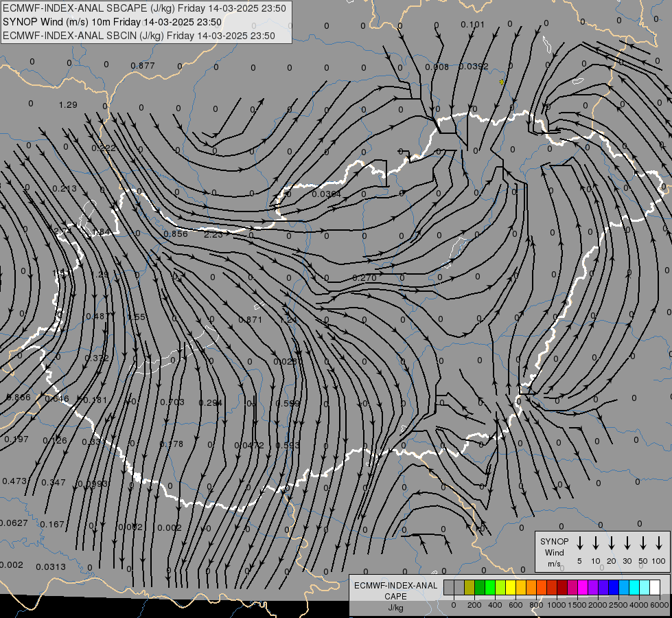Click the 0.197 value on the map
This screenshot has width=672, height=618.
pyautogui.click(x=16, y=439)
